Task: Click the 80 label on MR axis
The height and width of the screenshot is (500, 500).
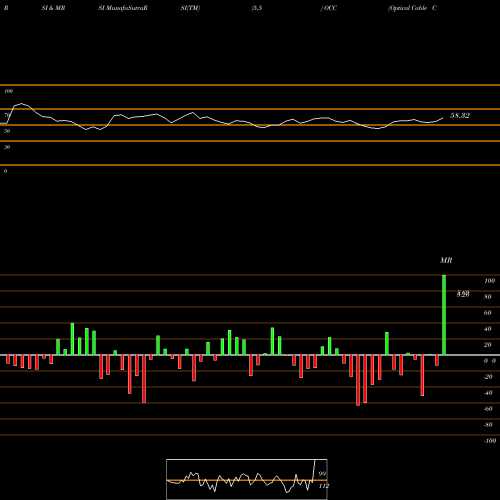Action: 488,297
